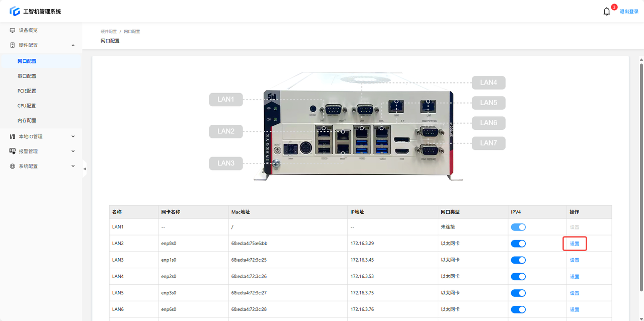Collapse sidebar using the small arrow handle

coord(85,169)
